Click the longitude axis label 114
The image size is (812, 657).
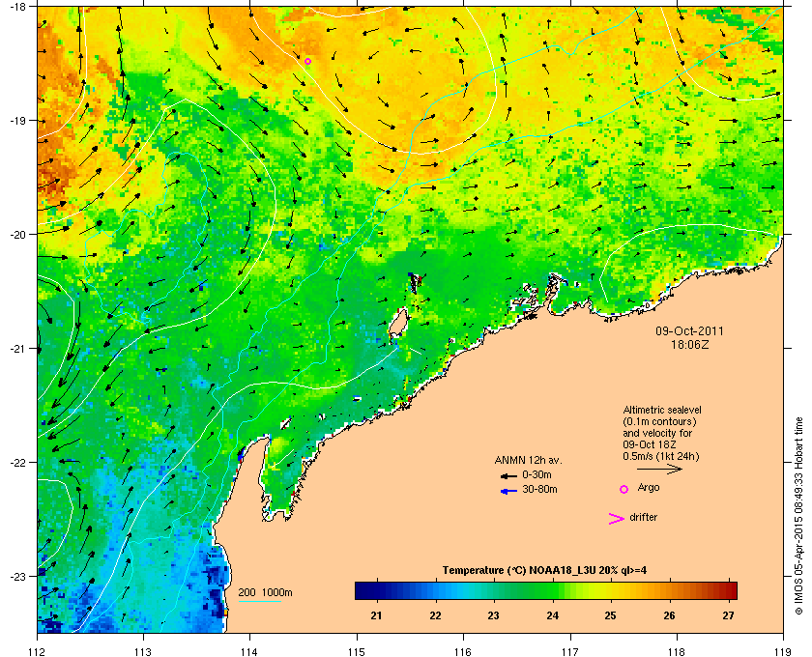coord(249,651)
